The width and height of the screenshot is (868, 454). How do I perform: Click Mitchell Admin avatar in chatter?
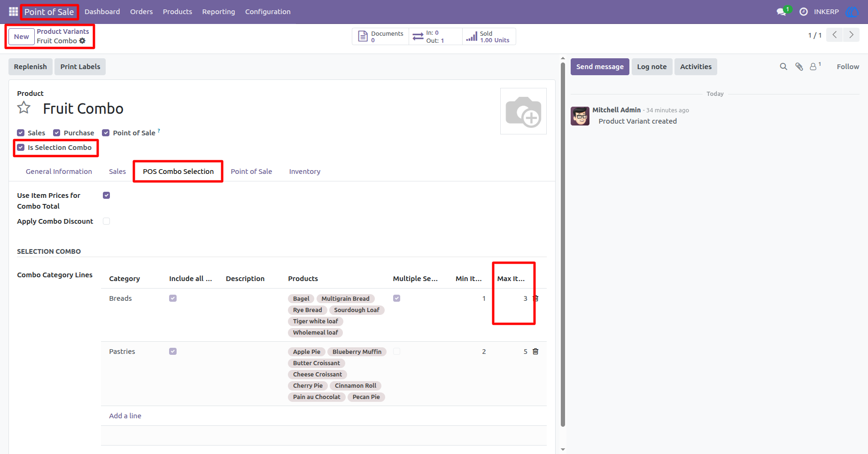tap(580, 116)
